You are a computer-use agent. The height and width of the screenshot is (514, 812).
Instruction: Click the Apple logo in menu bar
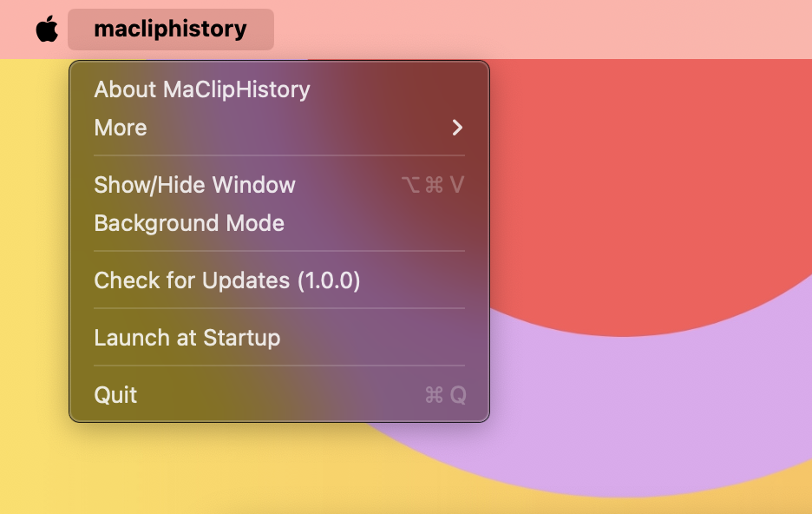(47, 28)
